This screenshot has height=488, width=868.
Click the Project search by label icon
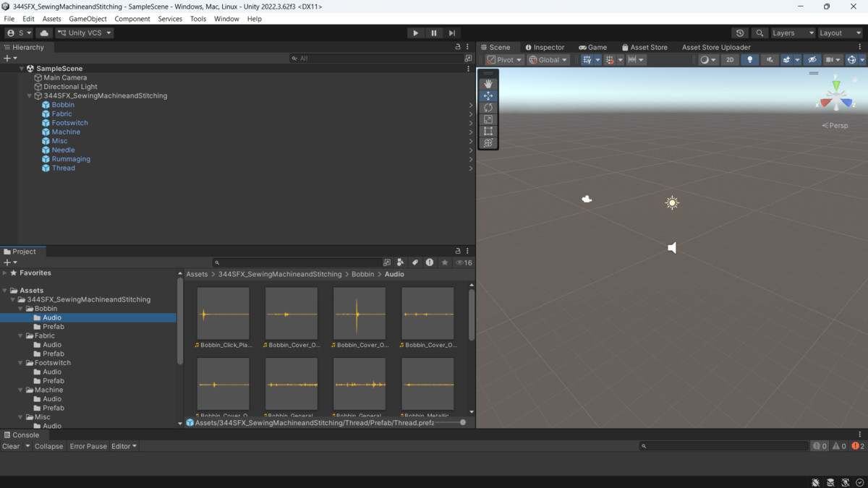[x=415, y=262]
